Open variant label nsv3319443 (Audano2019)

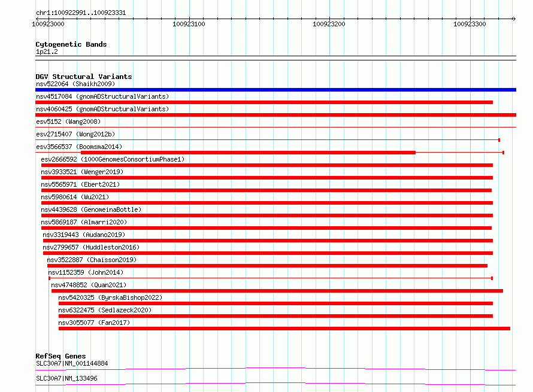point(84,235)
